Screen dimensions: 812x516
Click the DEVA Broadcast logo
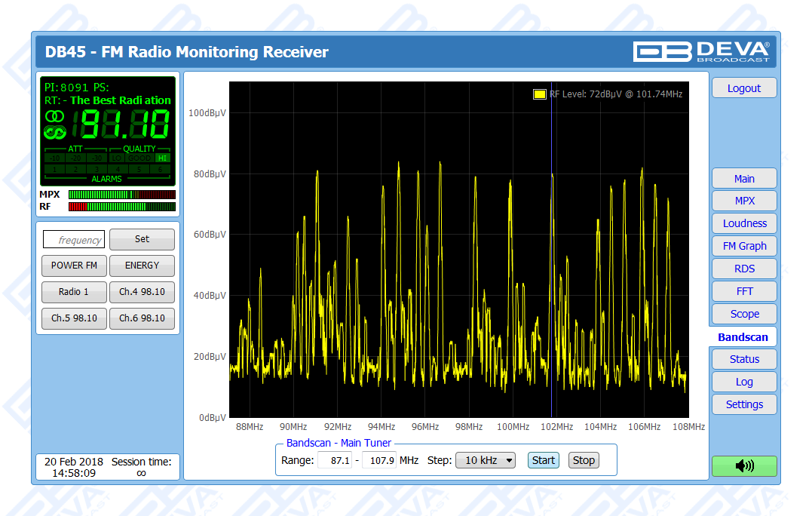click(x=701, y=51)
